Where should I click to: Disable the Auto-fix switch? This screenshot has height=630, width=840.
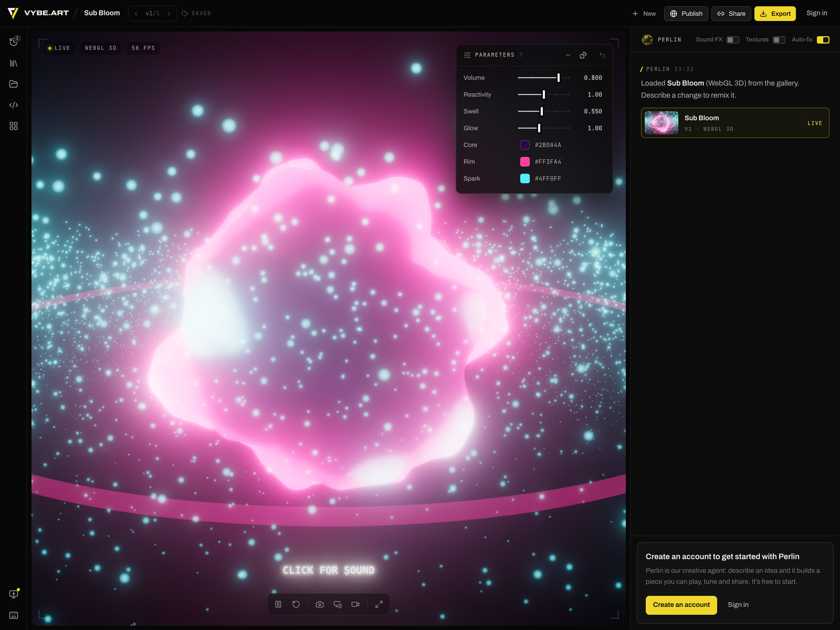click(x=823, y=40)
